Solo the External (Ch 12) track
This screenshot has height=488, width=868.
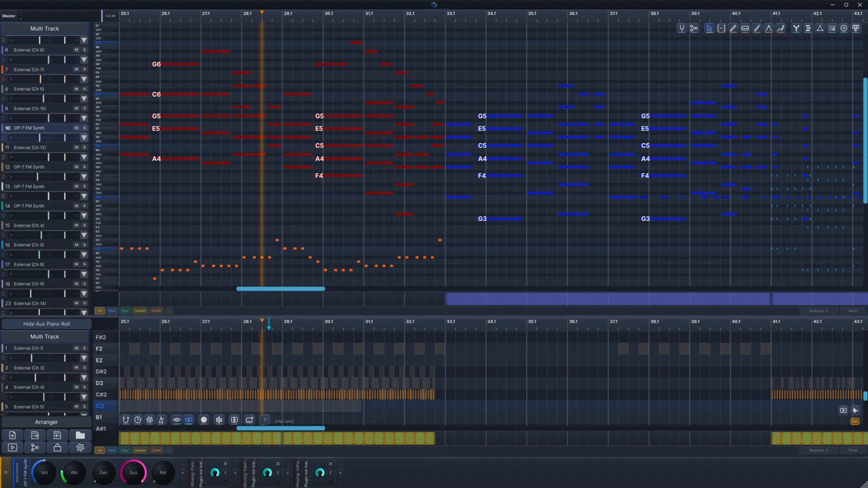pyautogui.click(x=84, y=147)
